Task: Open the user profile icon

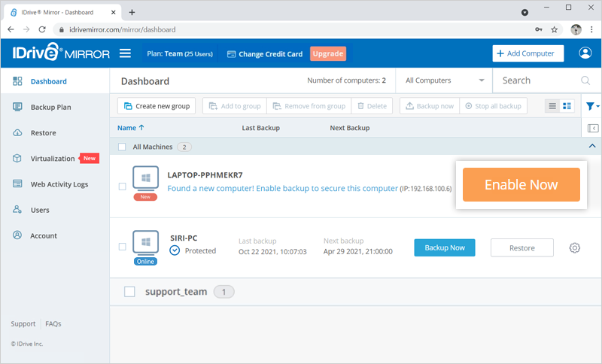Action: point(585,53)
